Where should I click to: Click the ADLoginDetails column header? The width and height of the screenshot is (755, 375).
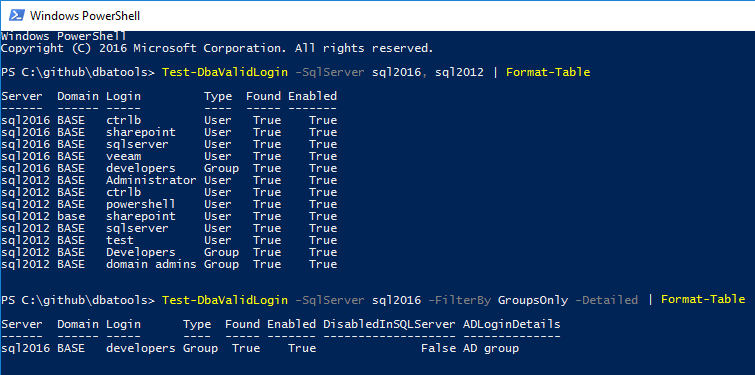click(511, 324)
